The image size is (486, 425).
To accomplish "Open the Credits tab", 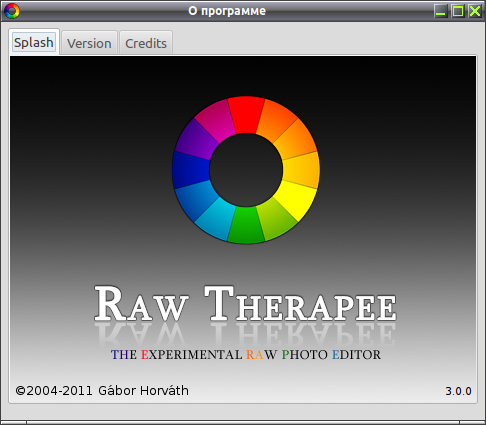I will 146,43.
